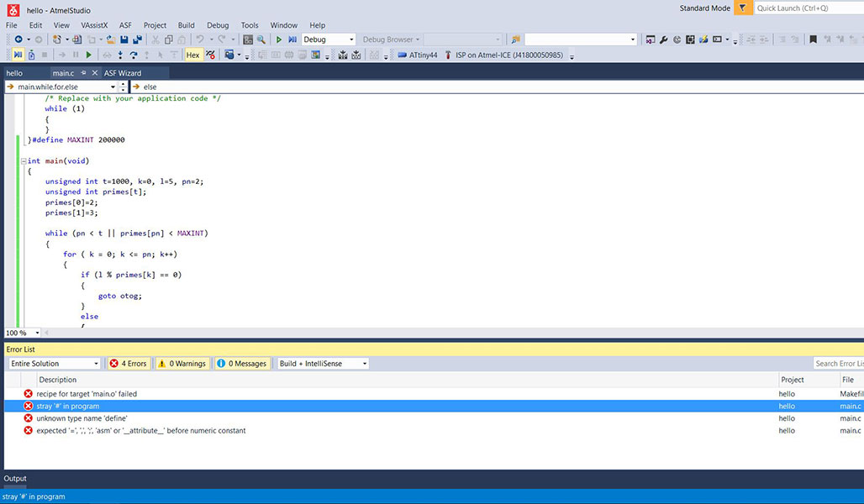Viewport: 864px width, 504px height.
Task: Open the else member dropdown in navigation bar
Action: coord(497,87)
